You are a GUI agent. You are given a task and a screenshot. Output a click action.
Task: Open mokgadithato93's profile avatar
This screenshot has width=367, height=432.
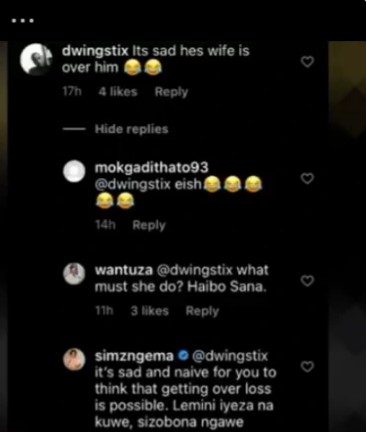pos(74,171)
